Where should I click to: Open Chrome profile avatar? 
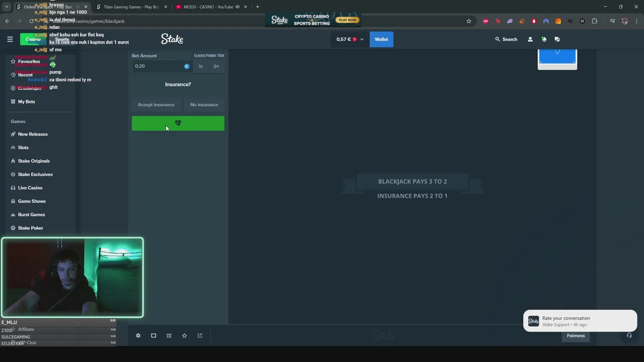(x=625, y=21)
